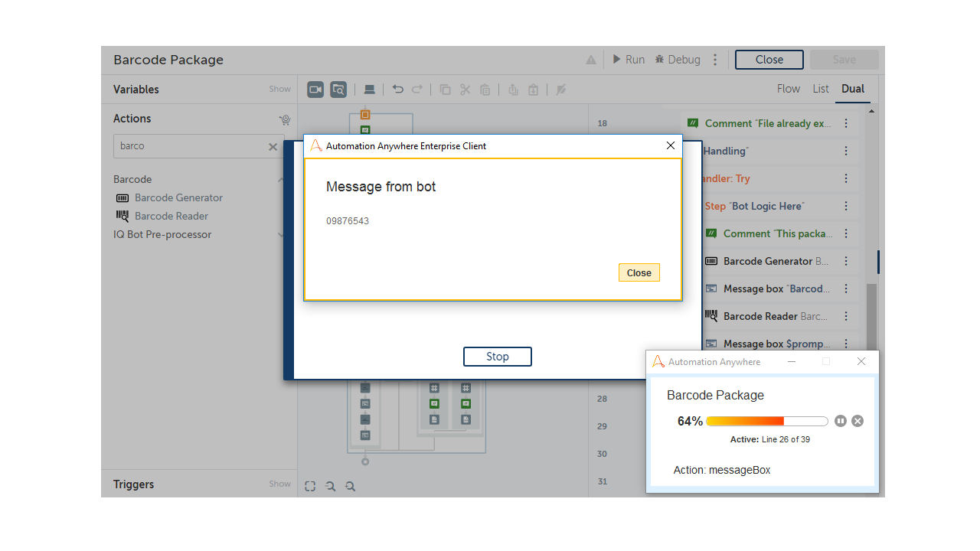Open options menu for the 'Handling' line
980x551 pixels.
point(846,151)
